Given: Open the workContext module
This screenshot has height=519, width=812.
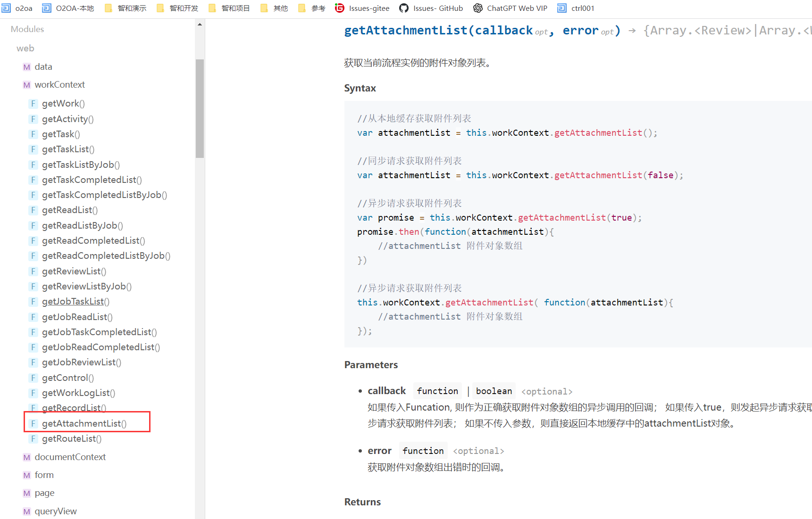Looking at the screenshot, I should [60, 85].
